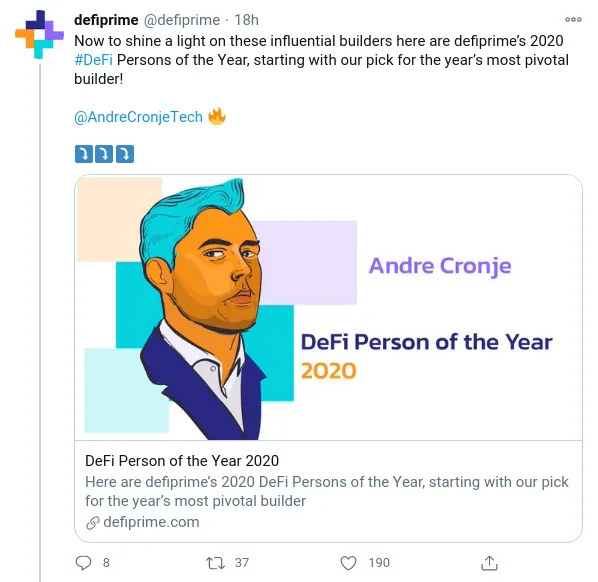Image resolution: width=598 pixels, height=582 pixels.
Task: Open the share upload icon
Action: click(489, 563)
